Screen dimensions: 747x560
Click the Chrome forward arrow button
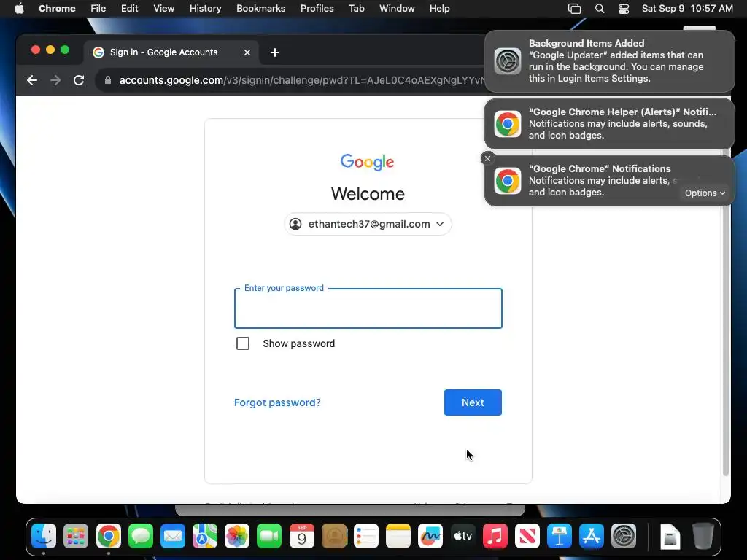point(55,80)
